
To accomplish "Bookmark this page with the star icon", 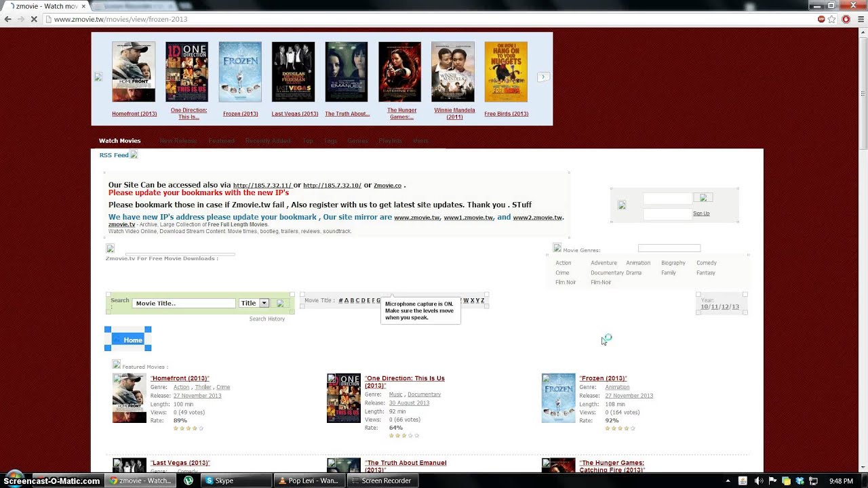I will tap(832, 19).
